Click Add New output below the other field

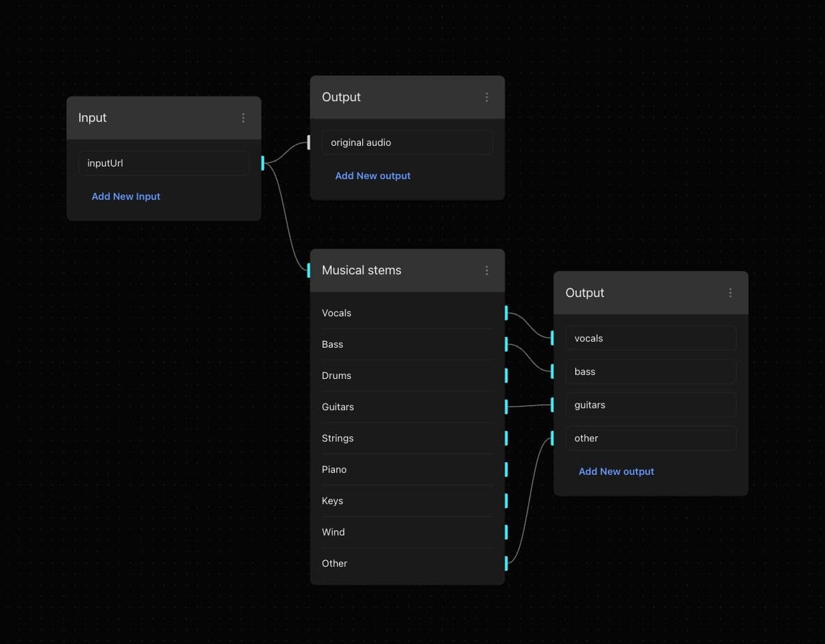click(616, 472)
